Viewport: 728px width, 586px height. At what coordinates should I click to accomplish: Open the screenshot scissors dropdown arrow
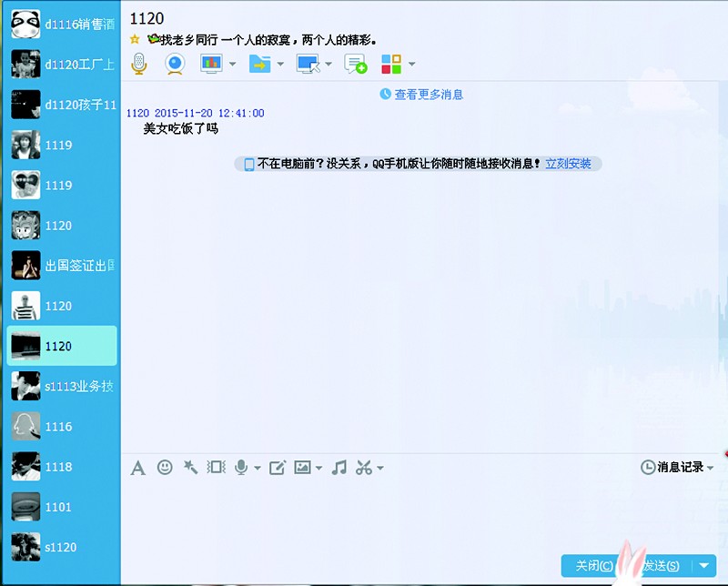(x=379, y=469)
